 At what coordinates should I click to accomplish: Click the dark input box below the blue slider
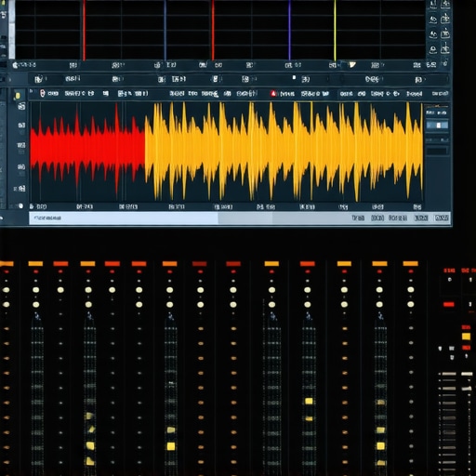point(437,151)
